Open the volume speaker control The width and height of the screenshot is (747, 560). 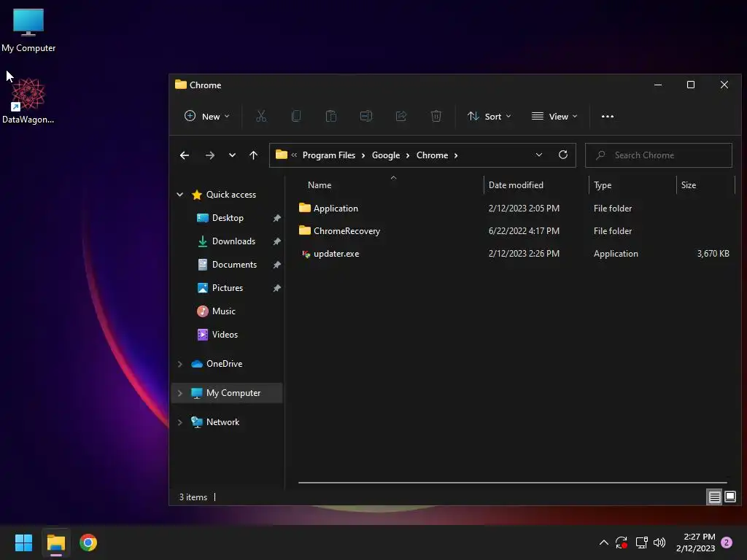[659, 542]
